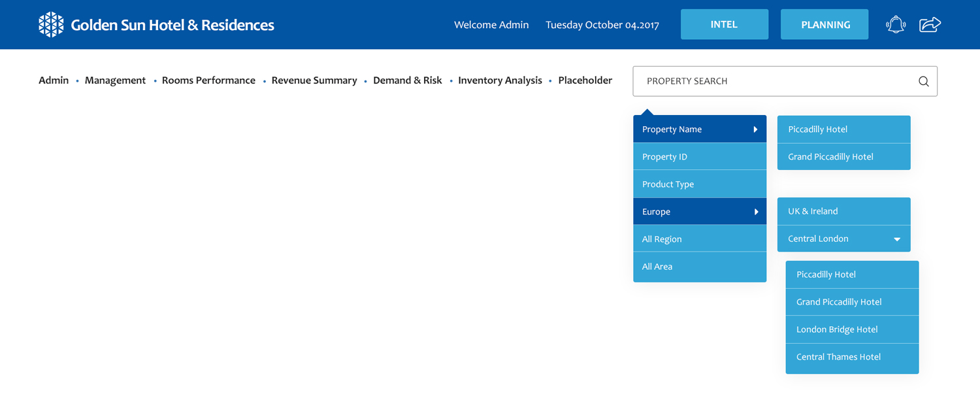The width and height of the screenshot is (980, 415).
Task: Click the PLANNING button
Action: click(x=825, y=24)
